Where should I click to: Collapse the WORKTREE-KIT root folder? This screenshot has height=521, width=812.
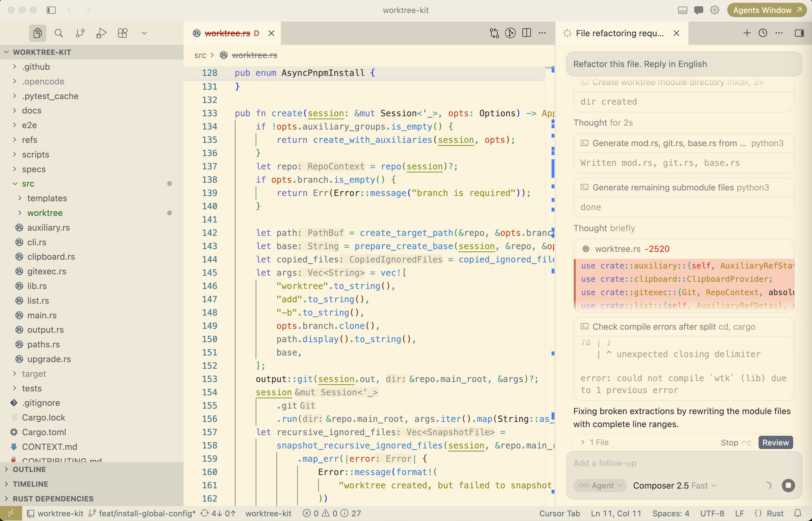pos(92,52)
